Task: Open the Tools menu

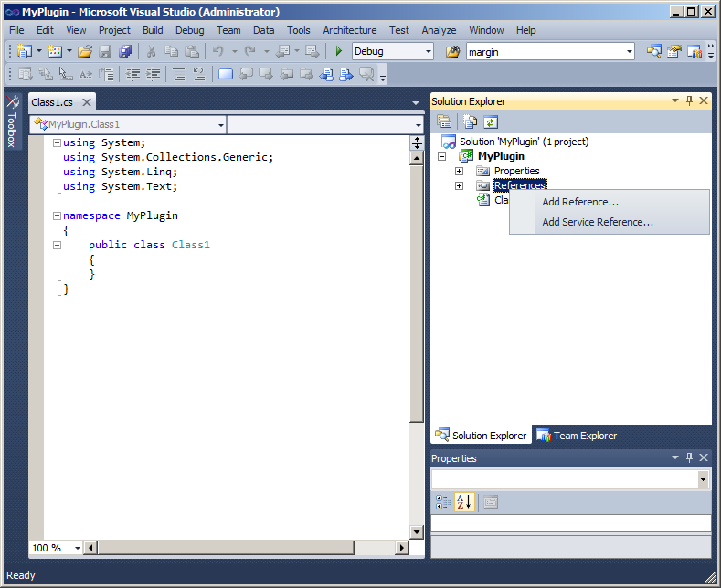Action: pyautogui.click(x=299, y=30)
